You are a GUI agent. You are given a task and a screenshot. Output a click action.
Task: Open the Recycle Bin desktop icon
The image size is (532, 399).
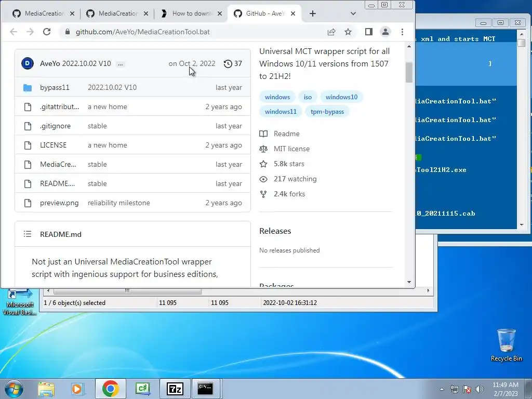tap(506, 345)
